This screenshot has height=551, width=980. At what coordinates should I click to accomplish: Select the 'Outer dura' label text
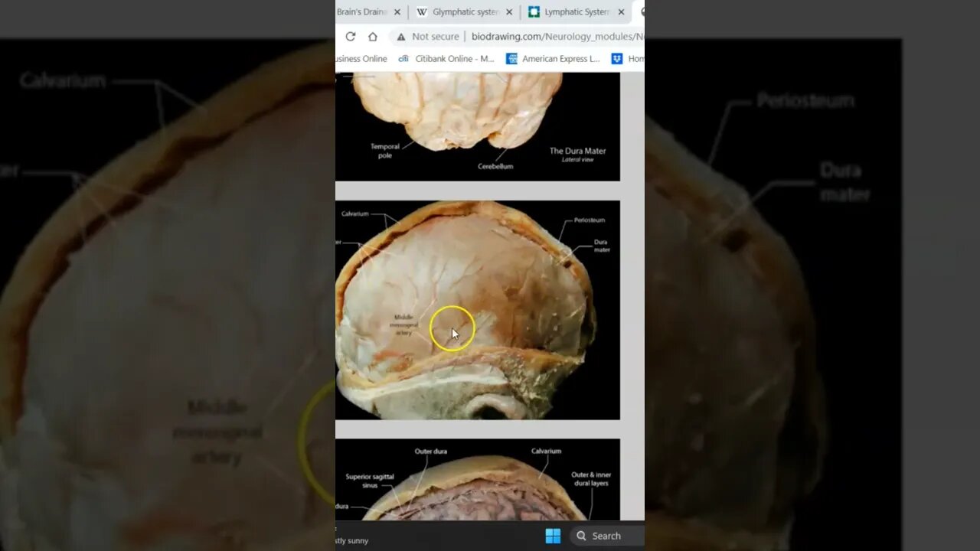pyautogui.click(x=431, y=452)
